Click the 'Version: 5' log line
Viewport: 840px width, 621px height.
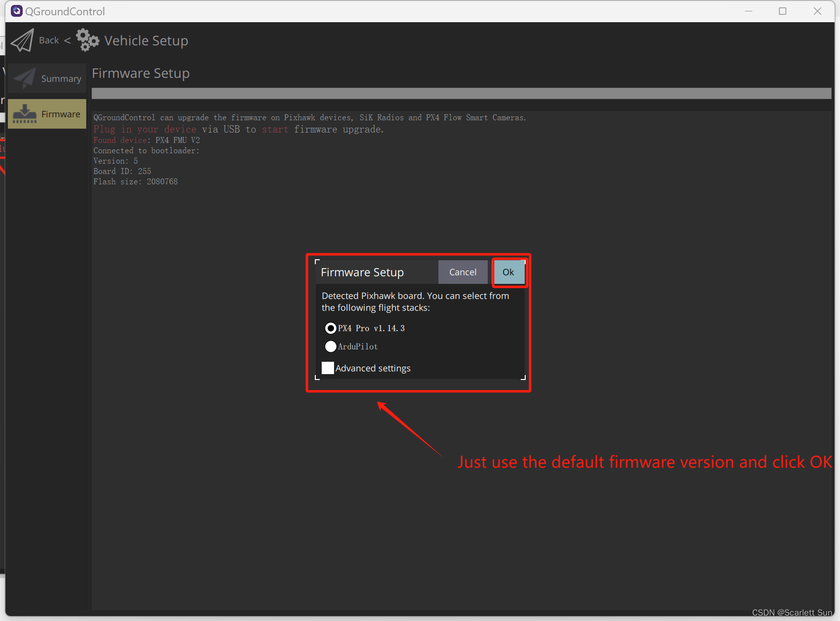116,161
